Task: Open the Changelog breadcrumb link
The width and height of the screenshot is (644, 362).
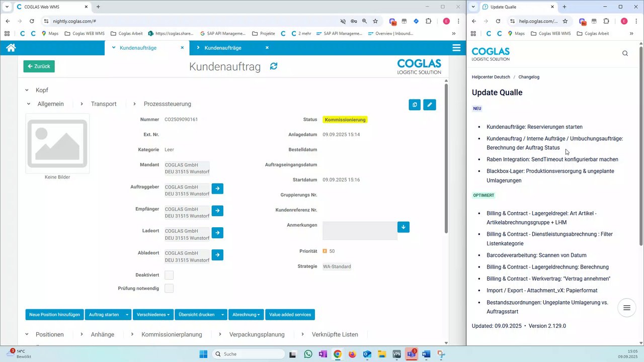Action: click(529, 77)
